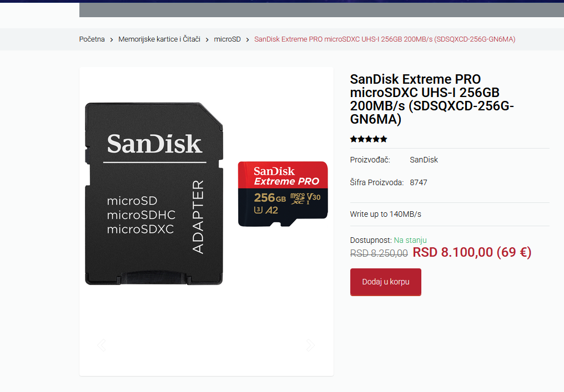Click the SanDisk manufacturer name
The height and width of the screenshot is (392, 564).
[x=424, y=160]
